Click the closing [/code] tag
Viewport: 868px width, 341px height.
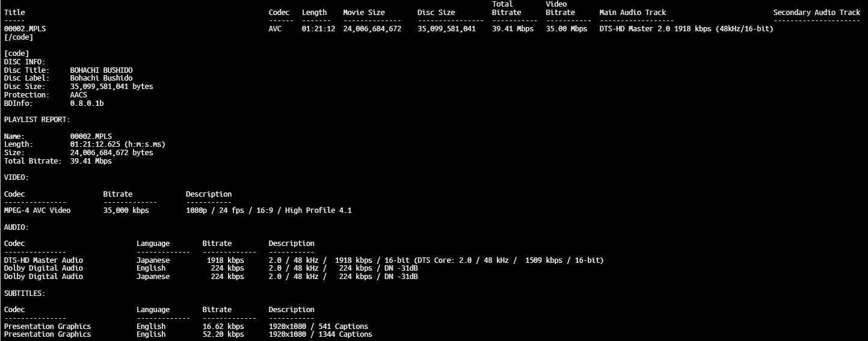pyautogui.click(x=19, y=37)
